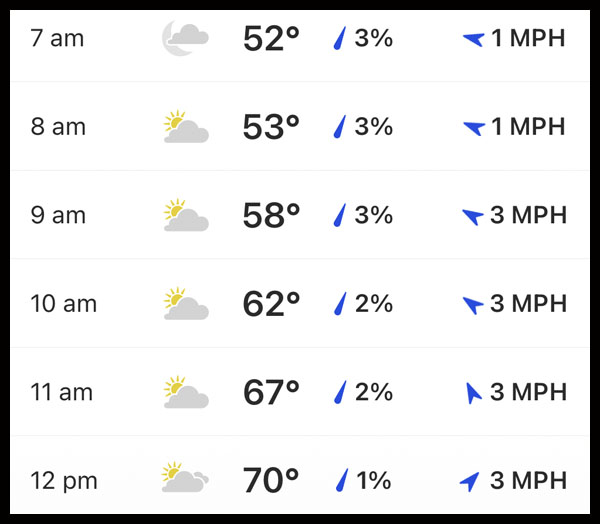
Task: Click the partly sunny icon at 11 am
Action: click(x=185, y=391)
